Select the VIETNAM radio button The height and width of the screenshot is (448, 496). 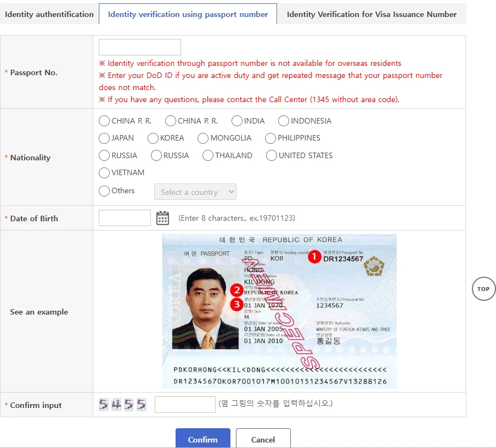104,173
